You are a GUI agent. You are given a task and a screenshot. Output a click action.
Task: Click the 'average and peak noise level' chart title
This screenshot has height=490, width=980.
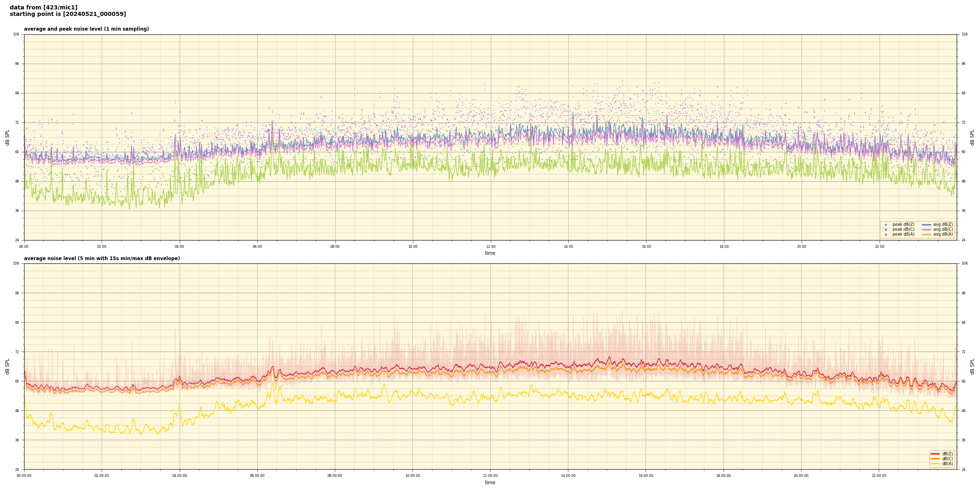point(86,29)
